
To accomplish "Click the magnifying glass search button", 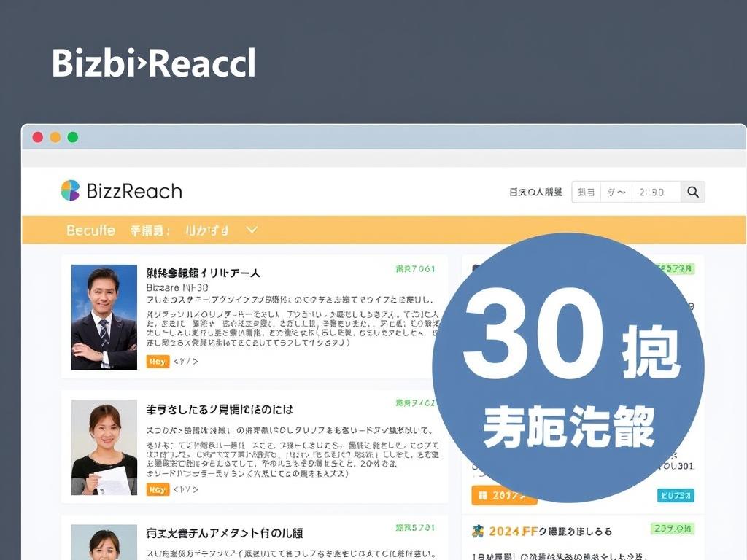I will (x=693, y=192).
